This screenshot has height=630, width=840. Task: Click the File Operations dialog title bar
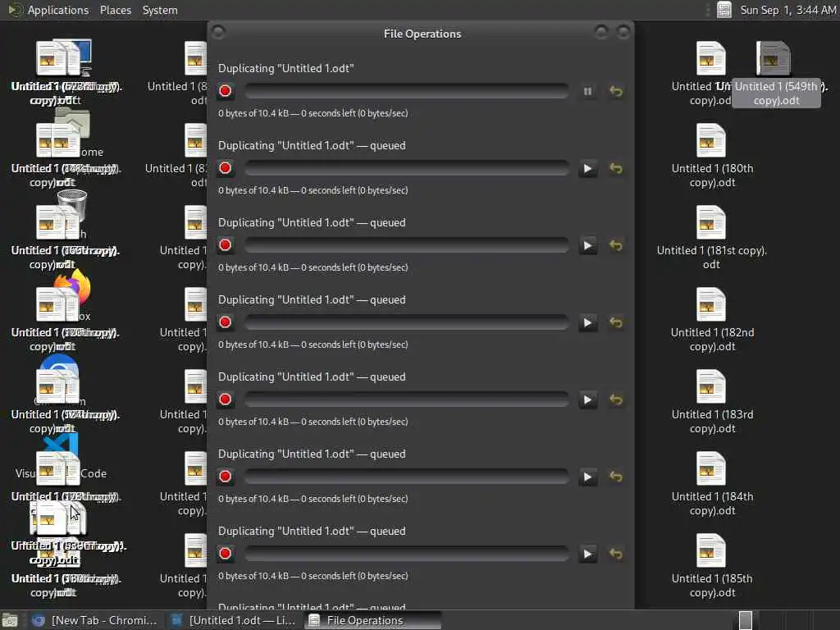[x=421, y=34]
